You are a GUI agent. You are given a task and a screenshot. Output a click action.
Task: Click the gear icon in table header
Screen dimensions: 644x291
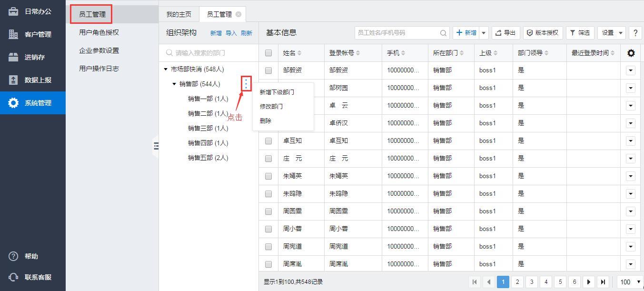coord(631,53)
